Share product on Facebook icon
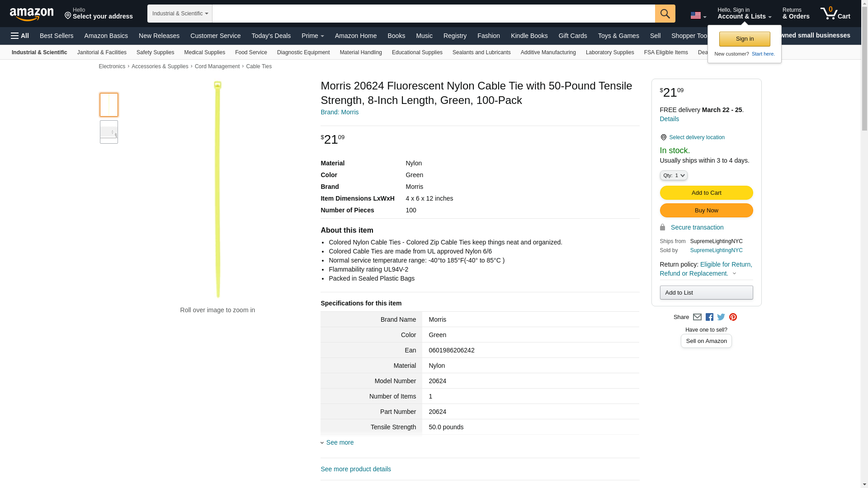 pyautogui.click(x=709, y=317)
